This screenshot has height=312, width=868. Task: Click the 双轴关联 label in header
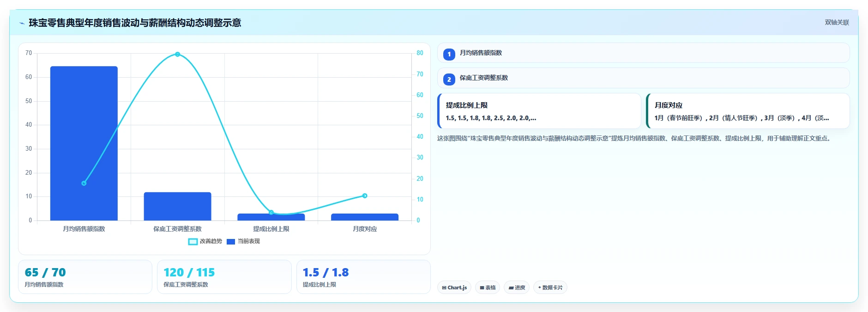[x=837, y=23]
